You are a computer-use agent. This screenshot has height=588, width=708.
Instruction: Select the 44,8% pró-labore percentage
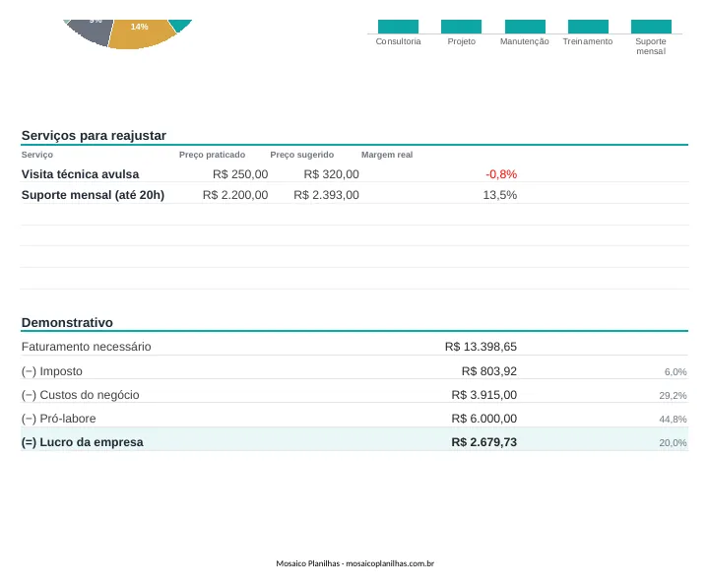(x=673, y=420)
